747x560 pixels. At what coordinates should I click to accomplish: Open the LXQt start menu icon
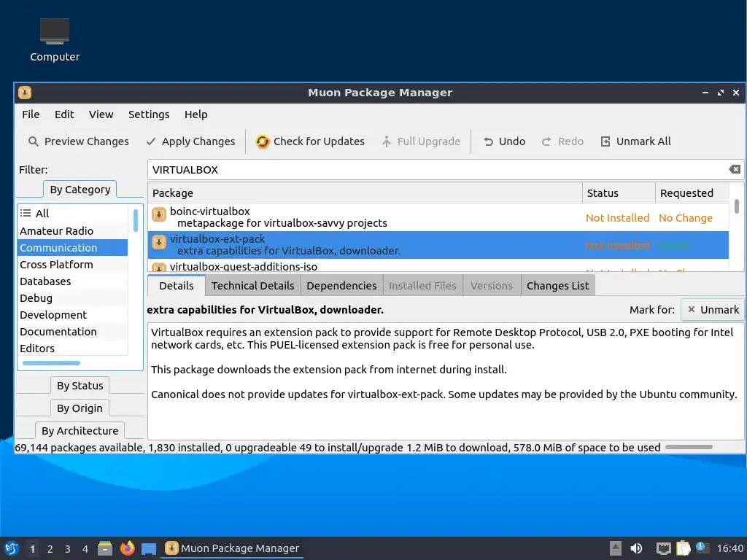[12, 548]
